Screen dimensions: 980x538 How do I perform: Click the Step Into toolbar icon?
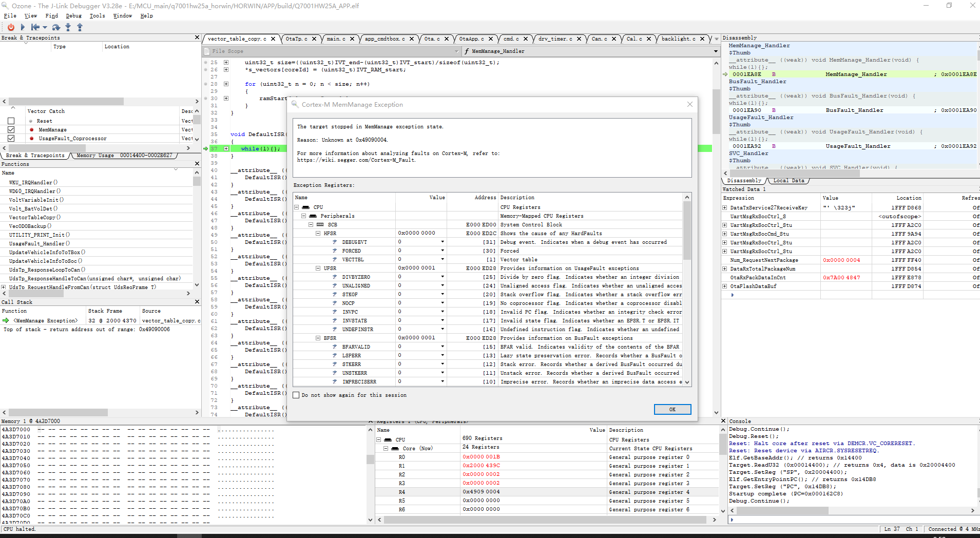click(68, 27)
